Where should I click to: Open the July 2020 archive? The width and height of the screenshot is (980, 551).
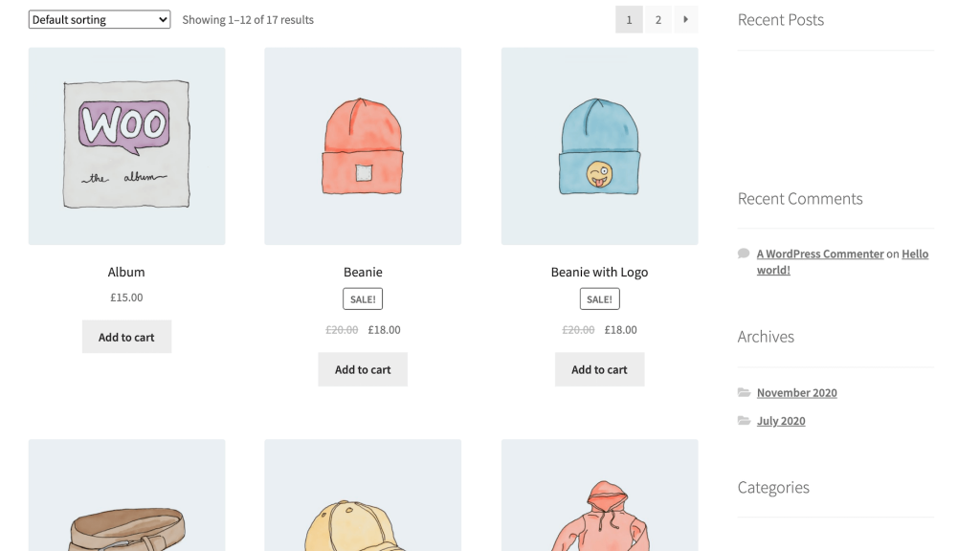tap(780, 421)
